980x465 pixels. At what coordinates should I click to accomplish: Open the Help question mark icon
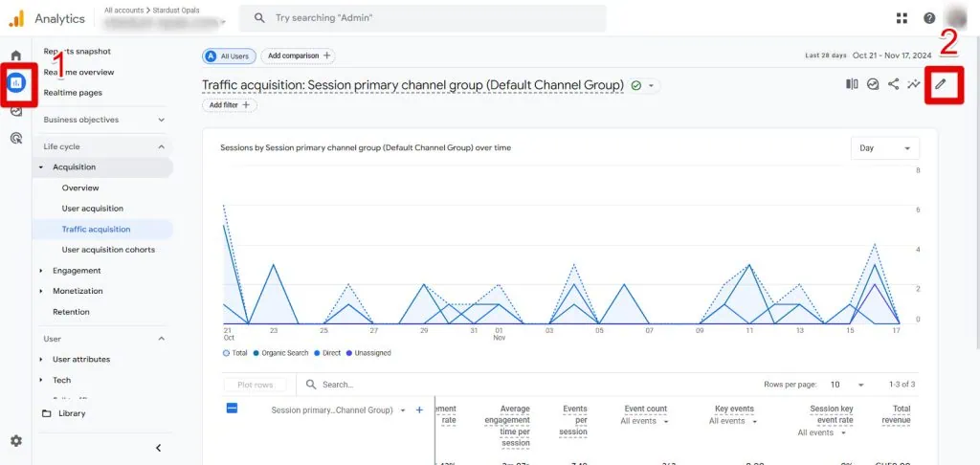point(928,18)
